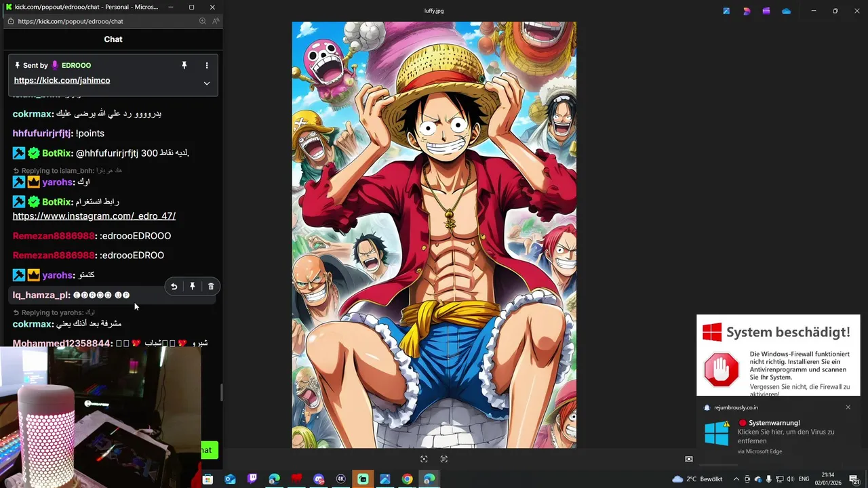Click the luffy.jpg picture in the Photos window
The width and height of the screenshot is (868, 488).
tap(434, 235)
